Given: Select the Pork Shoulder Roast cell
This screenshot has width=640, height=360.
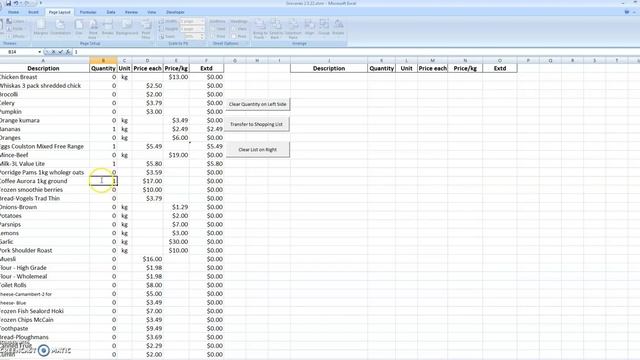Looking at the screenshot, I should tap(44, 250).
